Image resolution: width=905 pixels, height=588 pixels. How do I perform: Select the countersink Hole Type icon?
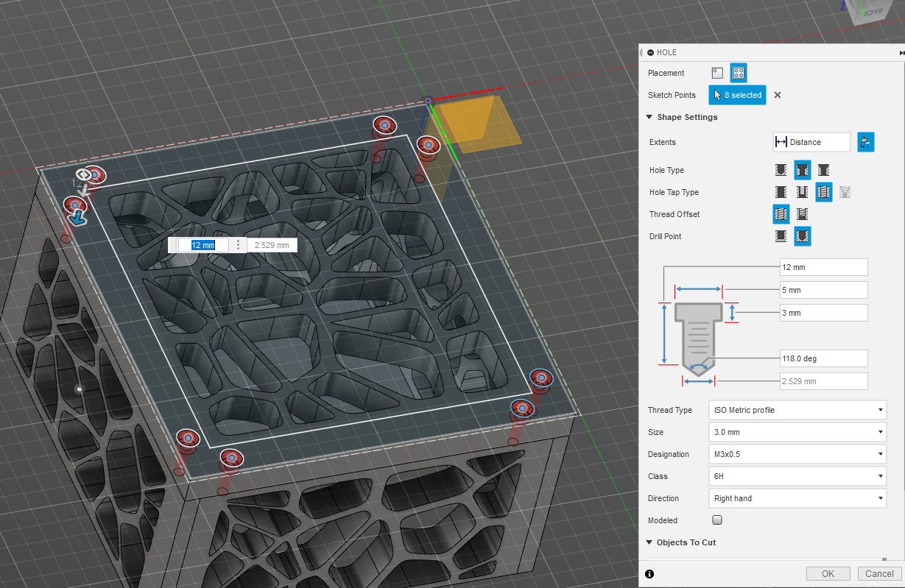coord(824,170)
